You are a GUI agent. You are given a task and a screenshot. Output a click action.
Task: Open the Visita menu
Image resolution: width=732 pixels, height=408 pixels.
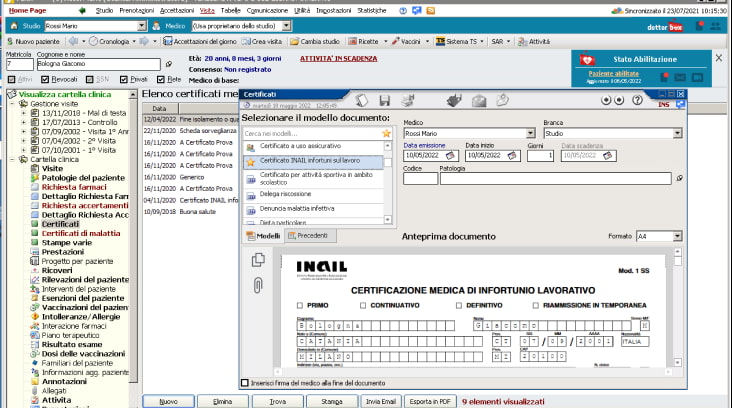pos(207,10)
